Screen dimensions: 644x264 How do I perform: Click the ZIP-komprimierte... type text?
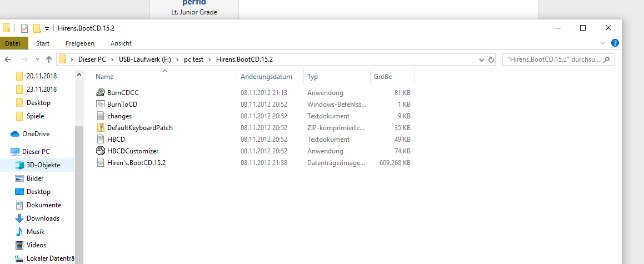[x=336, y=128]
